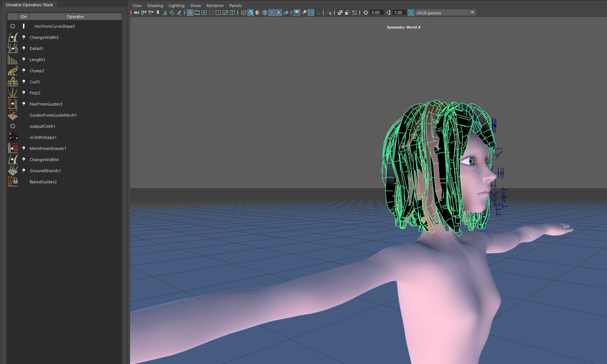Click the exposure value field 0.00
The height and width of the screenshot is (364, 607).
pos(376,13)
